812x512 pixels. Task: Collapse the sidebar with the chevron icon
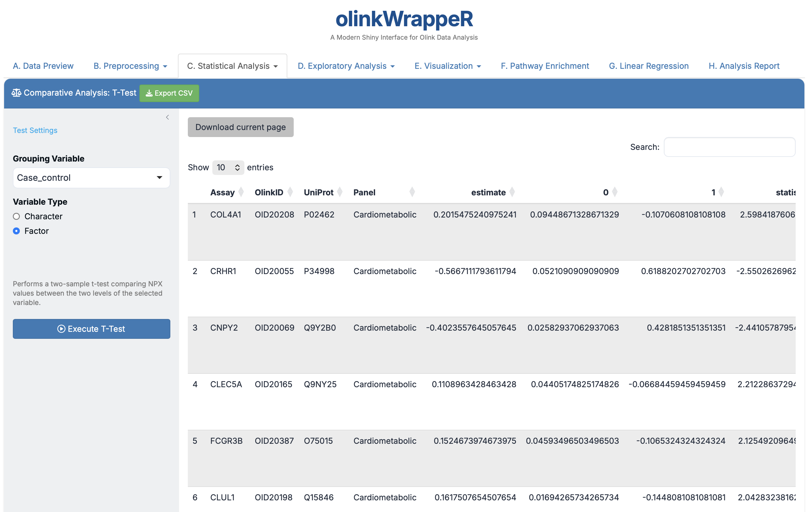coord(167,117)
